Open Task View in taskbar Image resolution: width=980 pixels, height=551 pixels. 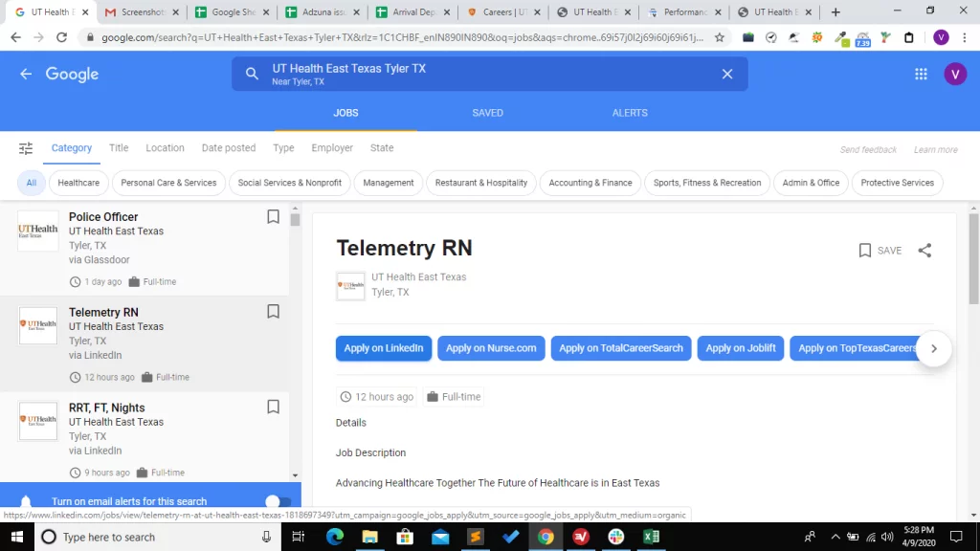pyautogui.click(x=299, y=537)
